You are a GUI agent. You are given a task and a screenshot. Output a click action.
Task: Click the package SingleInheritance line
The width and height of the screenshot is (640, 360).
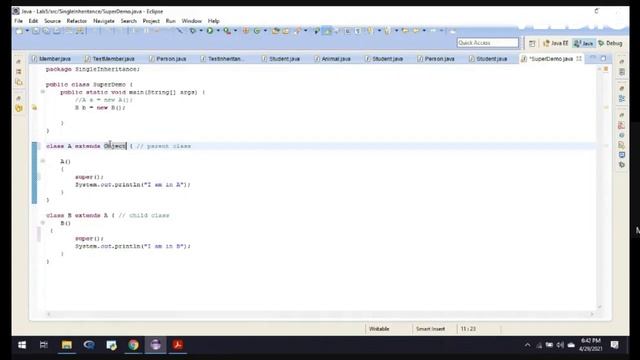[x=93, y=69]
